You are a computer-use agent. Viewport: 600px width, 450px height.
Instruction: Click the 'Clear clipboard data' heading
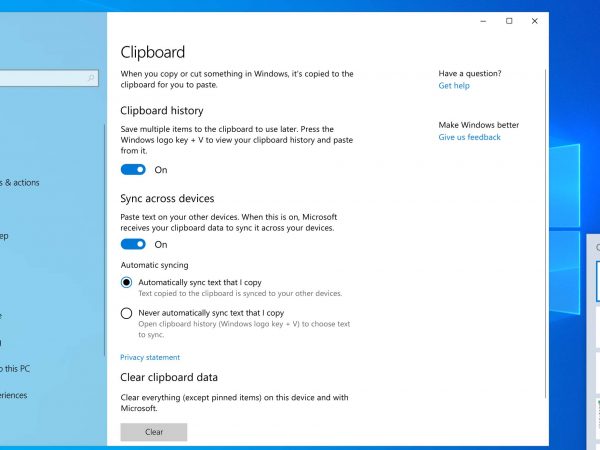point(169,378)
